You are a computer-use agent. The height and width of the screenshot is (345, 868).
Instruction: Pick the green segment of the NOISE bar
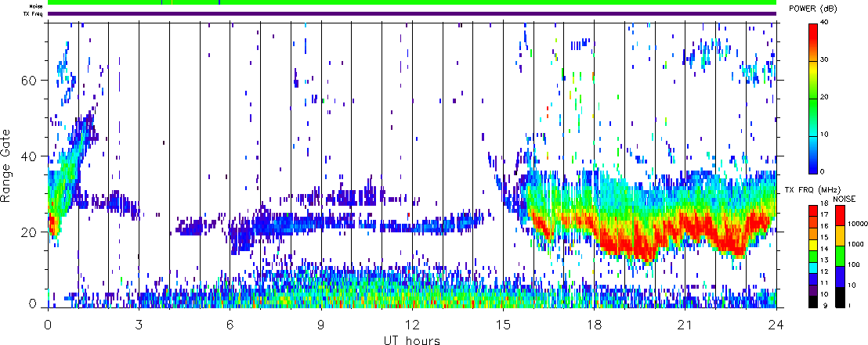pyautogui.click(x=840, y=256)
